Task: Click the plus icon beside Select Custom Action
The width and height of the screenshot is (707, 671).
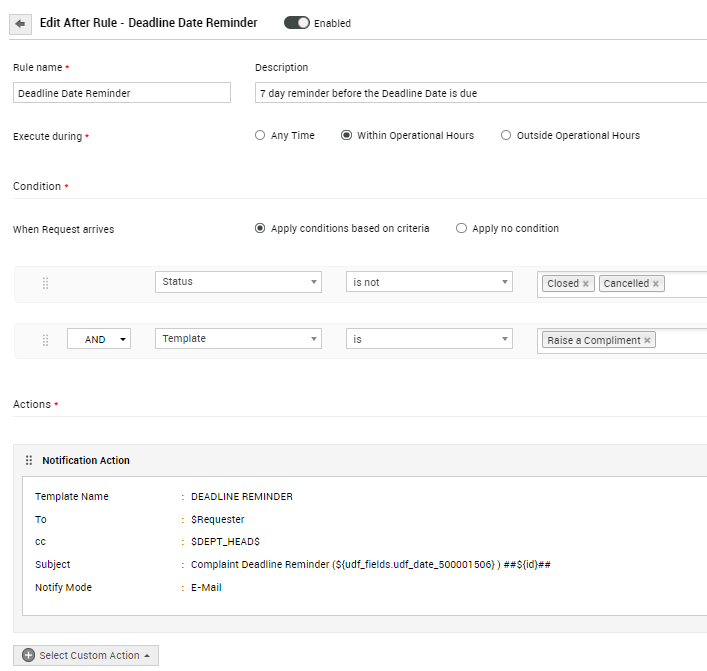Action: click(28, 655)
